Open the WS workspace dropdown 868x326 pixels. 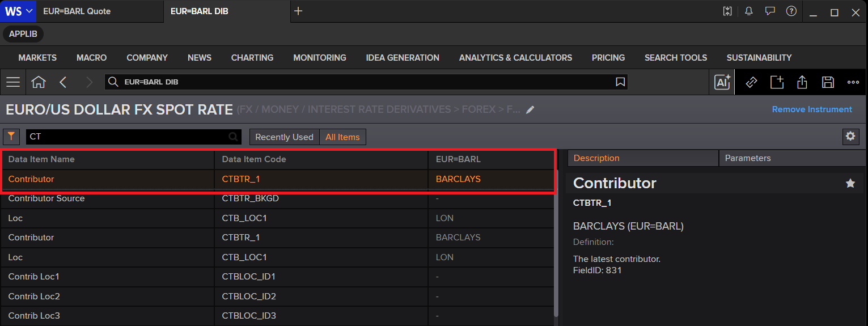tap(18, 11)
